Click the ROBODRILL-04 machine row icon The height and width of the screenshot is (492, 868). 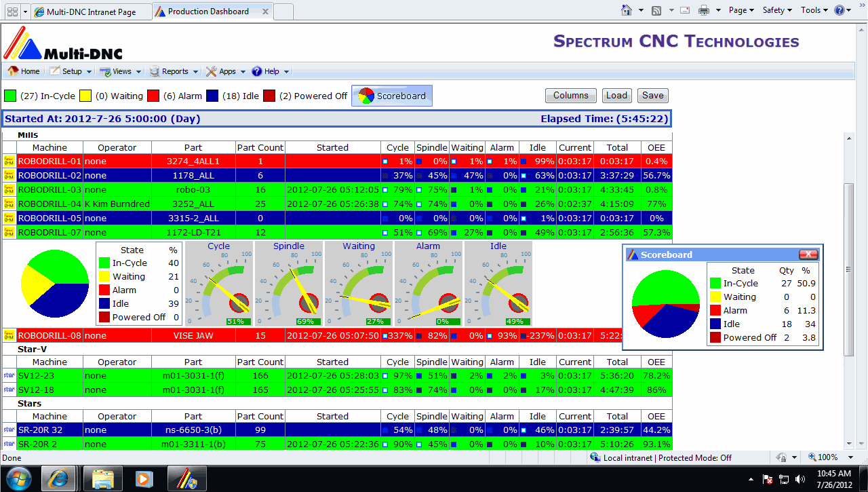coord(9,204)
